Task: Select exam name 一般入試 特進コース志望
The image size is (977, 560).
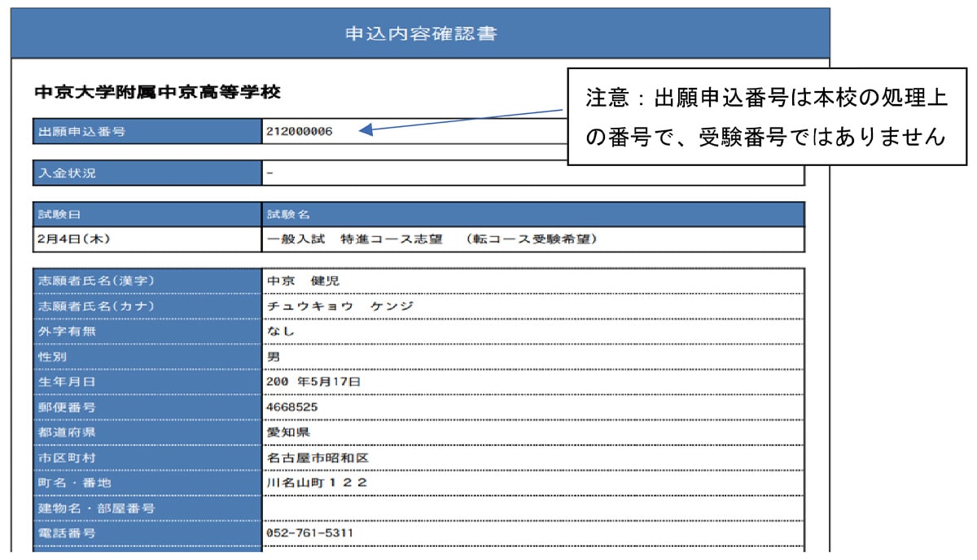Action: (x=354, y=239)
